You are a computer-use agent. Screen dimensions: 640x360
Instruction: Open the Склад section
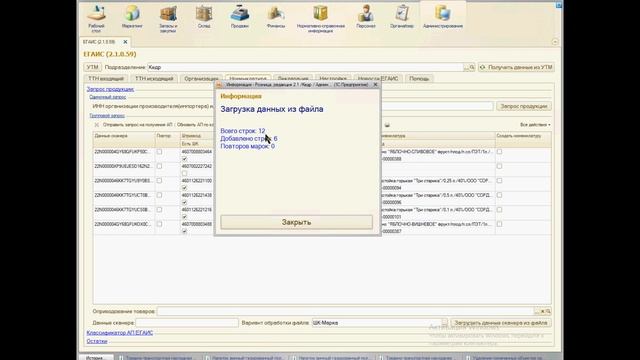[x=204, y=17]
